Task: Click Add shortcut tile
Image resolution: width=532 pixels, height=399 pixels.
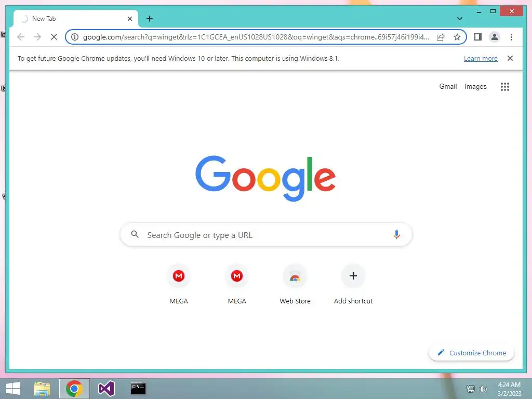Action: pos(353,284)
